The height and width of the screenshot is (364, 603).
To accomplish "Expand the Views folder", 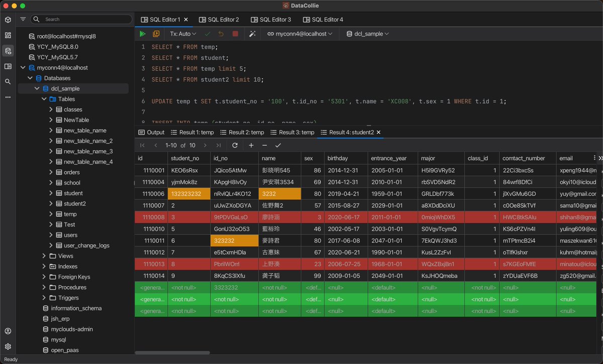I will click(44, 256).
